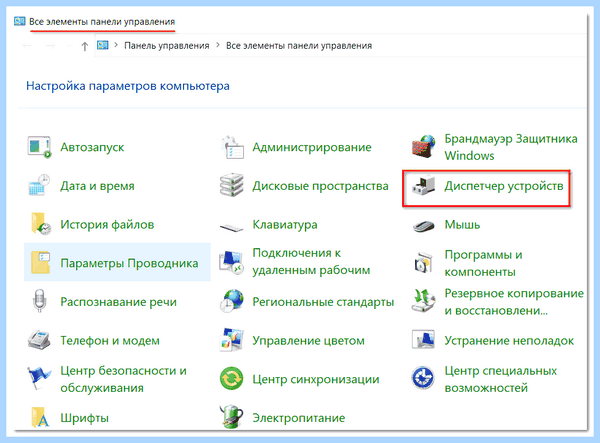Screen dimensions: 600x443
Task: Click the remote desktop connections icon
Action: pyautogui.click(x=231, y=263)
